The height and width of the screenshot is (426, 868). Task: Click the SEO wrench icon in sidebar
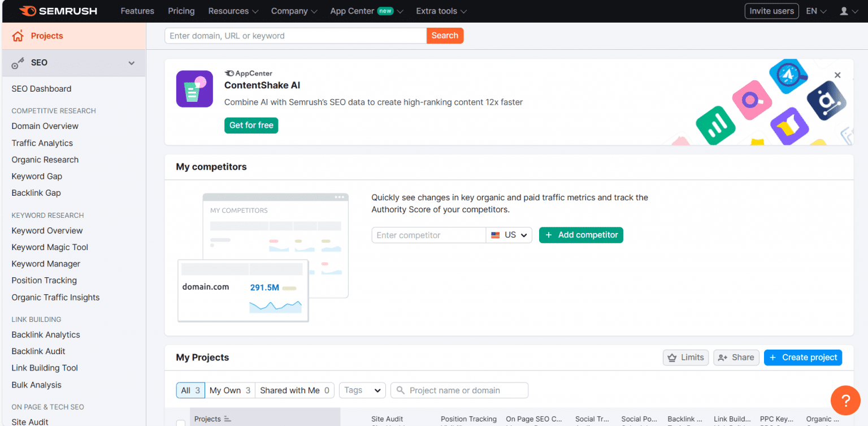[x=16, y=62]
